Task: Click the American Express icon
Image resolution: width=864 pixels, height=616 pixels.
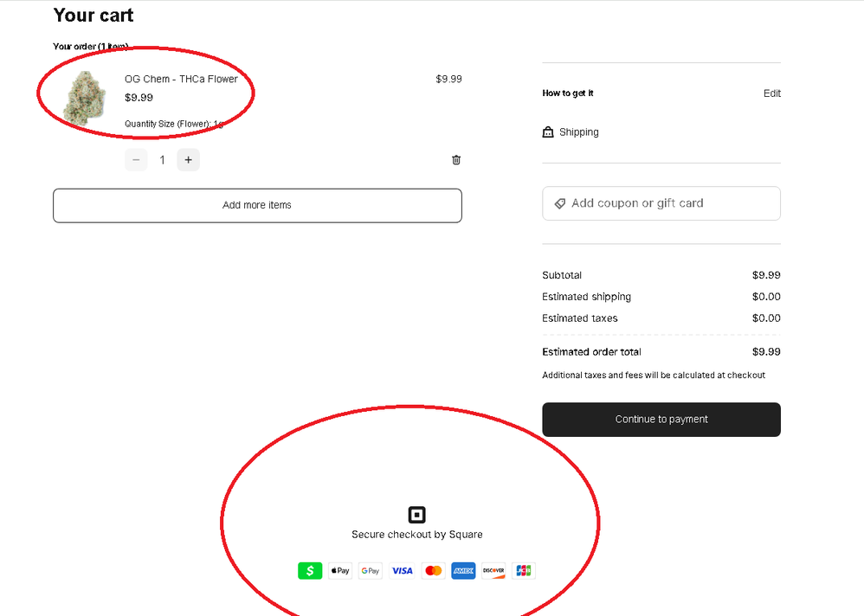Action: (463, 571)
